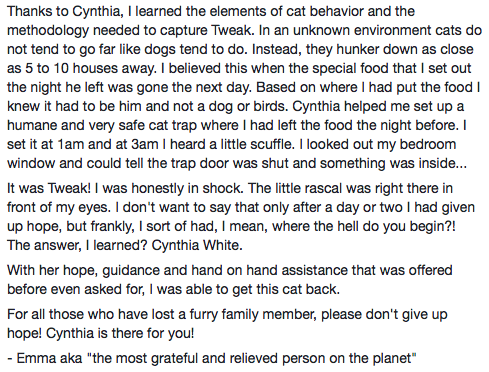Click the signature "Emma aka" on the last line
The height and width of the screenshot is (372, 489).
pyautogui.click(x=49, y=359)
